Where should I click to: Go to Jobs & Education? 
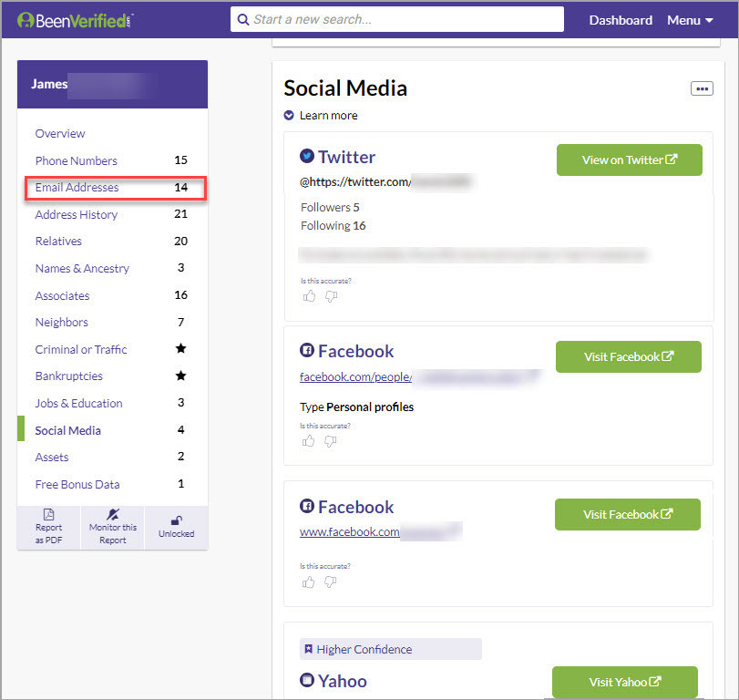[112, 403]
